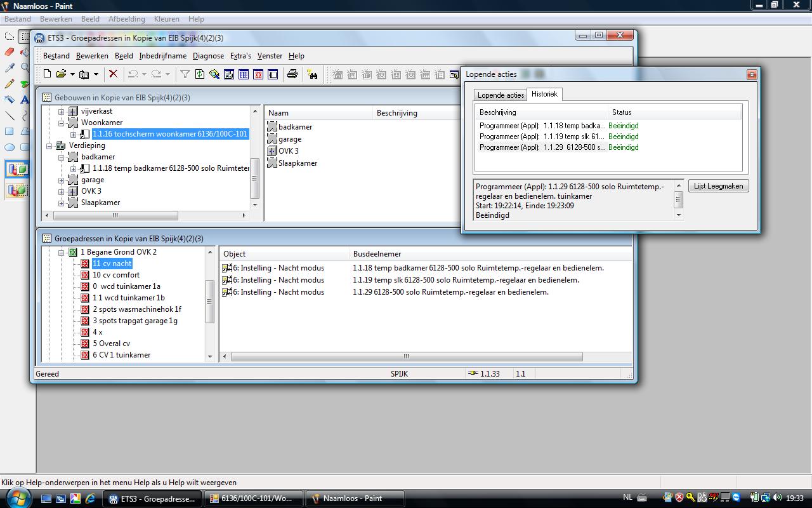
Task: Switch to Naamloos - Paint taskbar button
Action: [353, 498]
